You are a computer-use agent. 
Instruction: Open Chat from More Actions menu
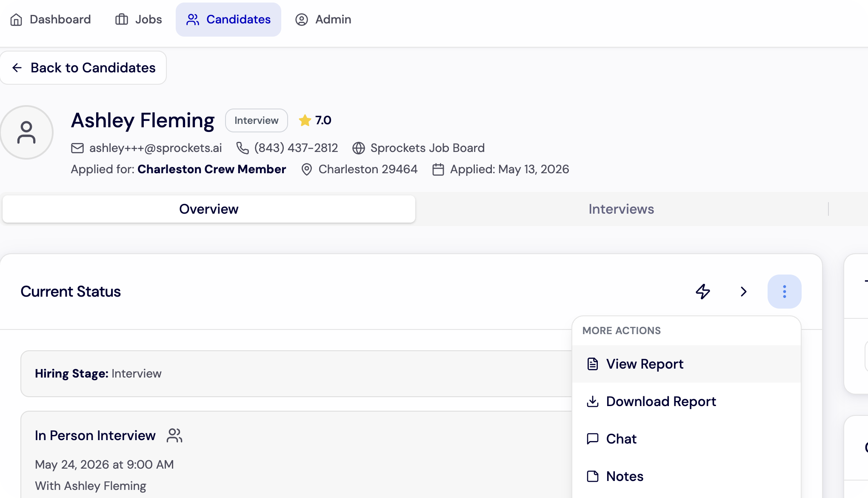[x=686, y=439]
